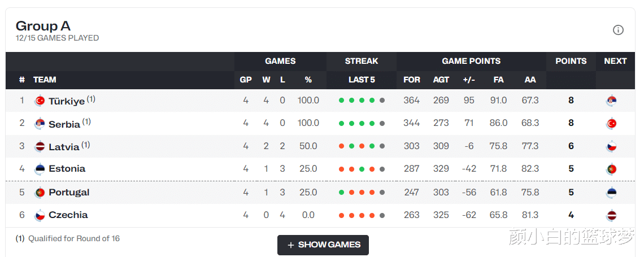Click Serbia's first green streak dot

pos(341,123)
